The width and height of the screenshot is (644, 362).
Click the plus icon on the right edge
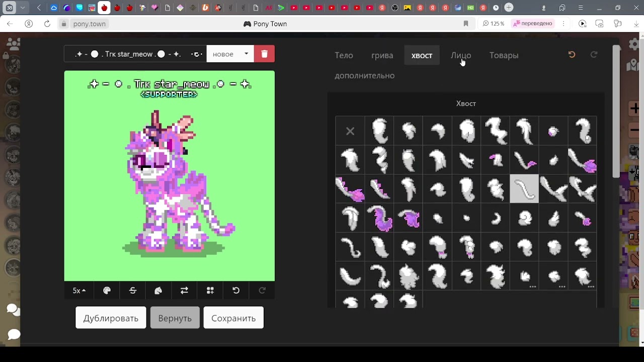[x=634, y=108]
